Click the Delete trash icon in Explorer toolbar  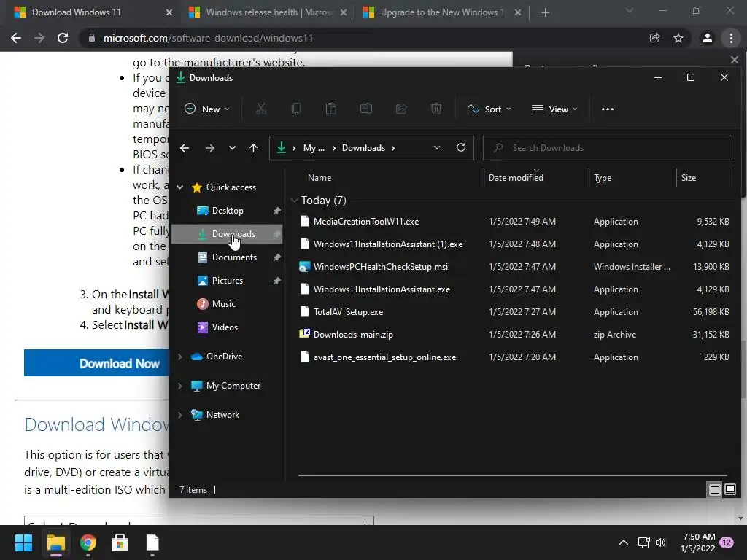pyautogui.click(x=436, y=109)
